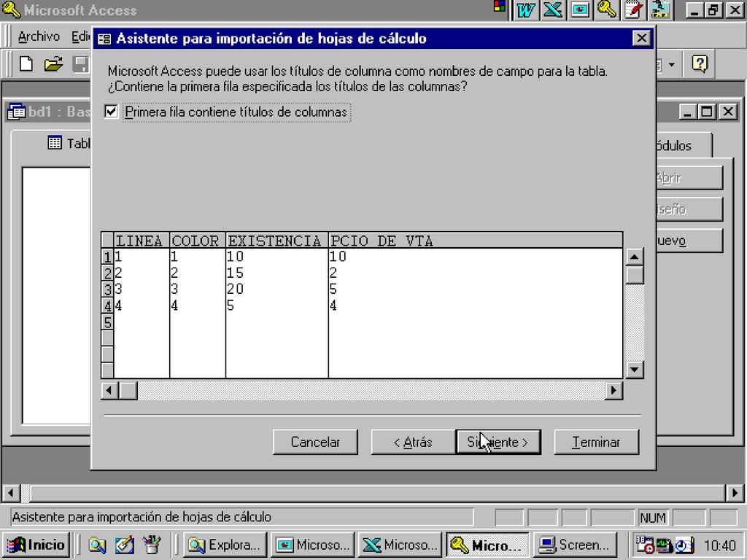
Task: Click the Access key icon in title bar
Action: point(10,10)
